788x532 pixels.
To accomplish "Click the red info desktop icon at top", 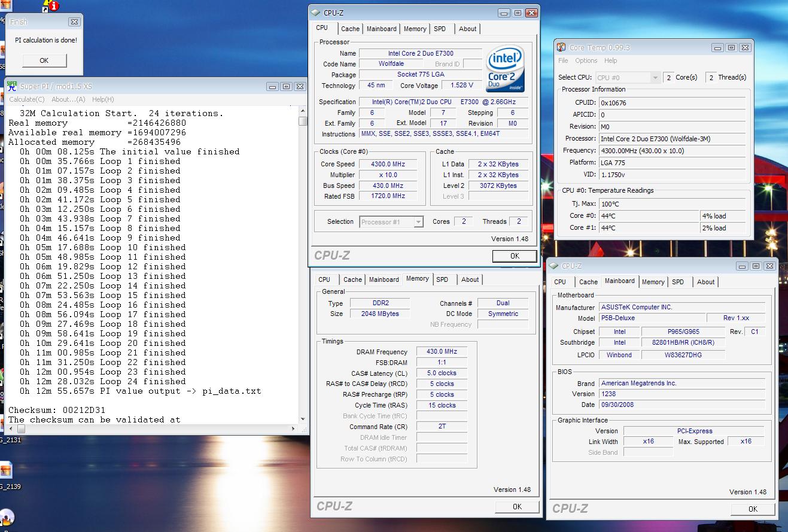I will (54, 6).
